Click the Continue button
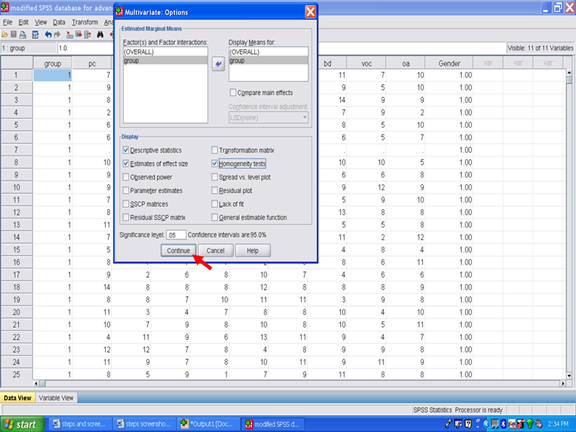This screenshot has width=576, height=432. click(x=178, y=251)
